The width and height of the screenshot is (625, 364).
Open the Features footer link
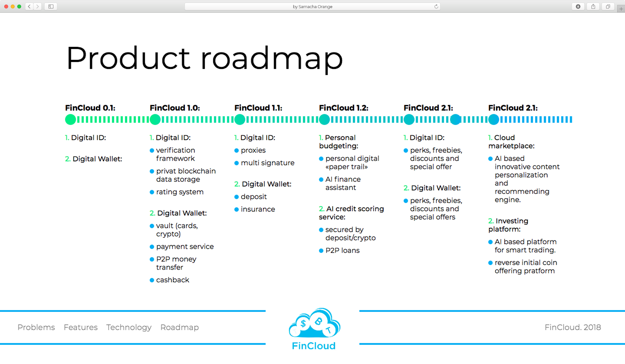pyautogui.click(x=81, y=327)
